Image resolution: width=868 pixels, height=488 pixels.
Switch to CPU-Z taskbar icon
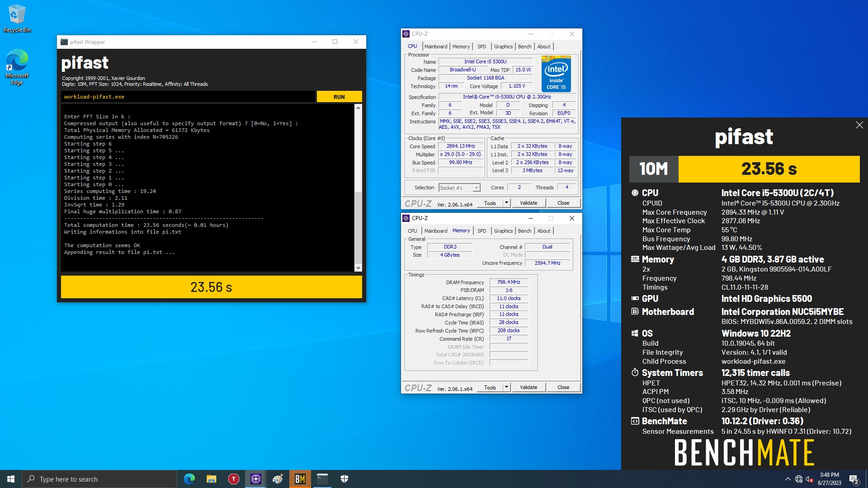[256, 479]
